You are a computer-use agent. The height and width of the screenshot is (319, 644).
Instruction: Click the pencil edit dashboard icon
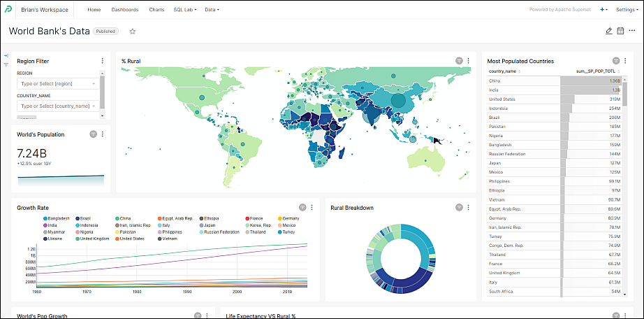[x=608, y=31]
